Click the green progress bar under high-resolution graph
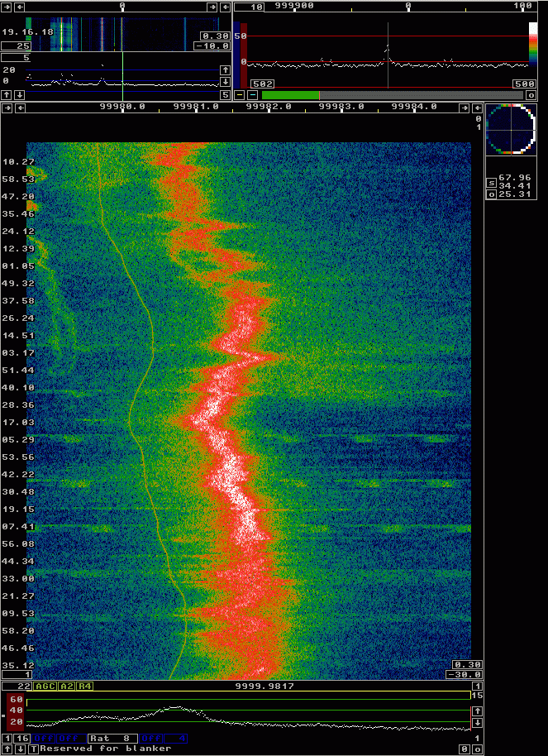This screenshot has height=756, width=548. click(x=291, y=95)
